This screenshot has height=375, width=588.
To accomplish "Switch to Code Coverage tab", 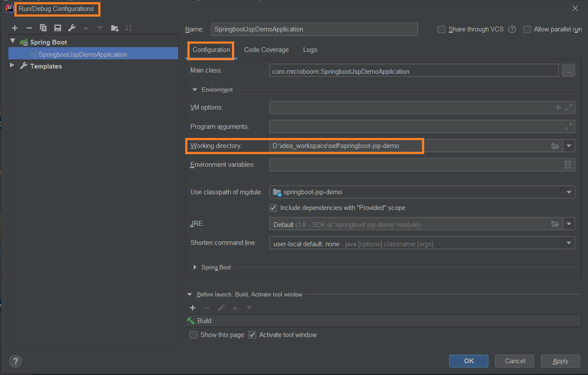I will [266, 50].
